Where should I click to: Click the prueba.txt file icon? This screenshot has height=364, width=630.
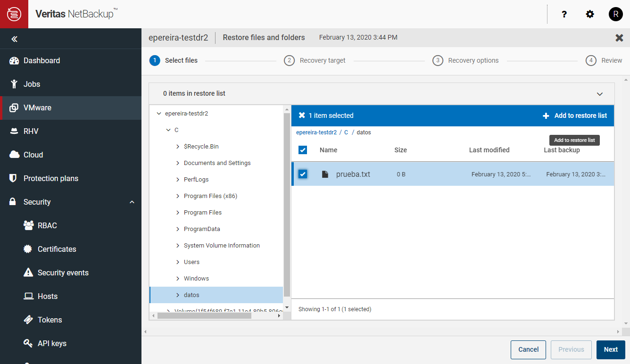325,174
